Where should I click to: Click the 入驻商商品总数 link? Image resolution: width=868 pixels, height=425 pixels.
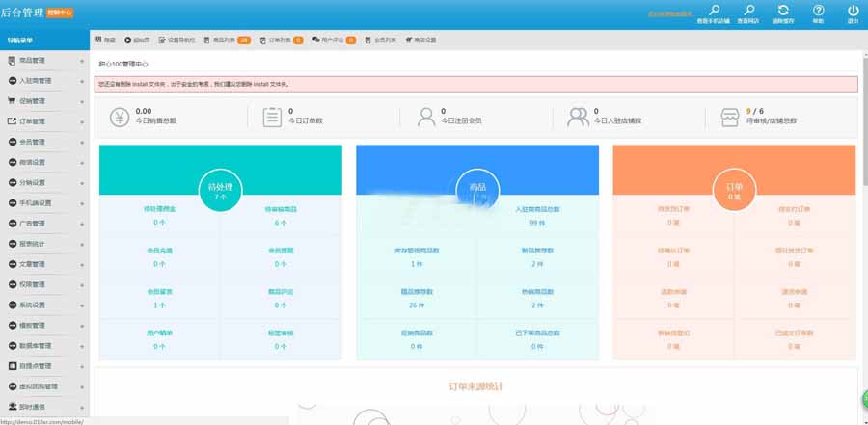point(537,209)
